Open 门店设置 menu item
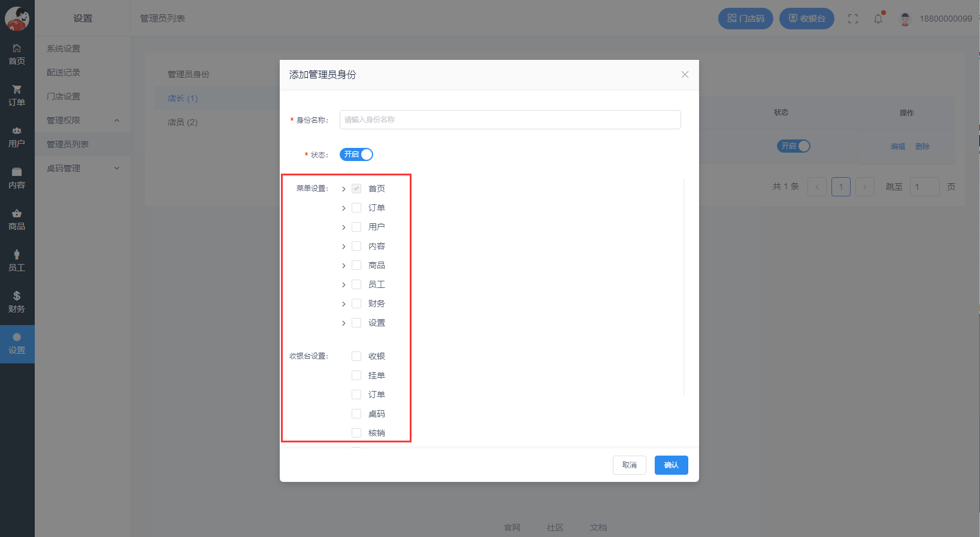Viewport: 980px width, 537px height. [83, 96]
